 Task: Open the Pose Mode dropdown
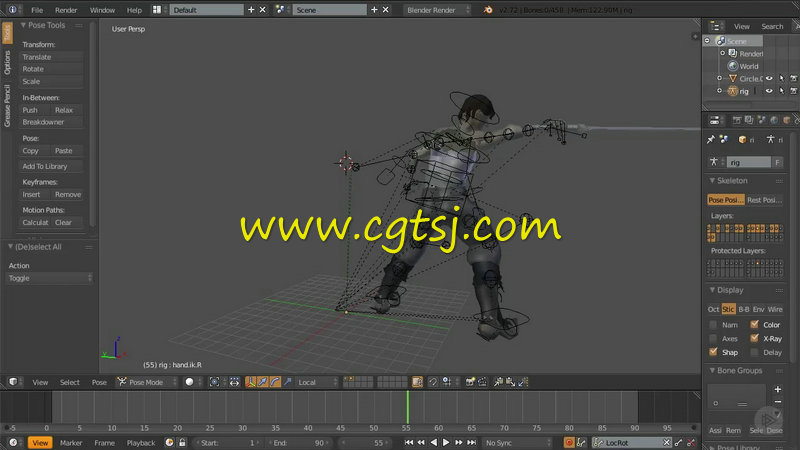(x=146, y=382)
